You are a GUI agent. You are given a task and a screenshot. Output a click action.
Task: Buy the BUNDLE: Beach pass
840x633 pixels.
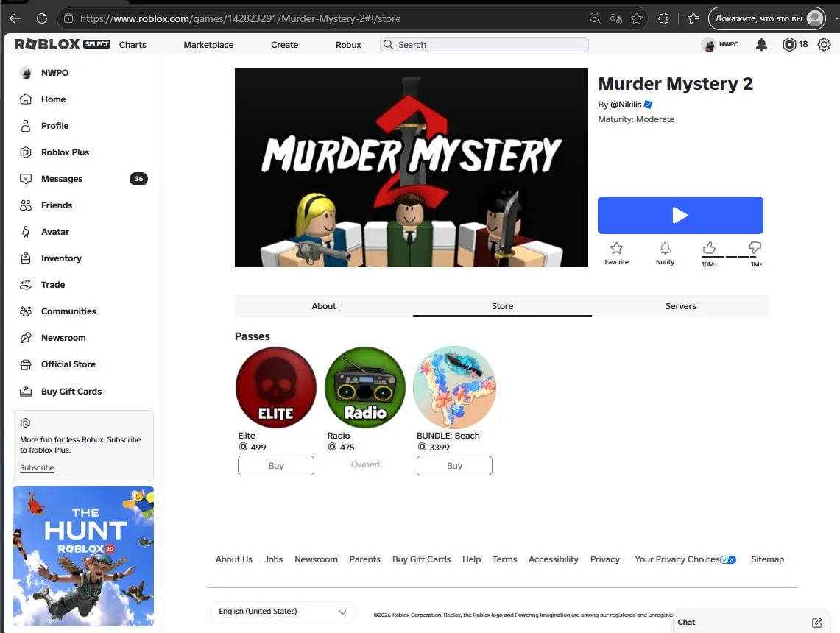[454, 465]
